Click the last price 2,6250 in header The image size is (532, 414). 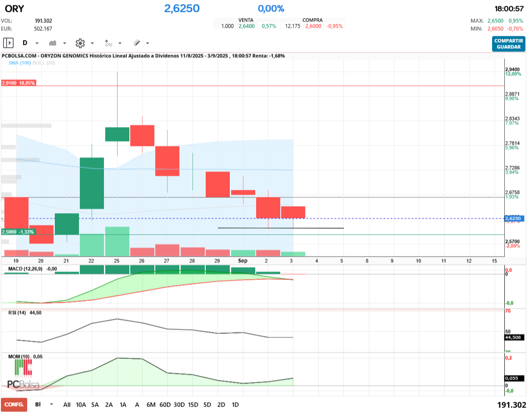click(x=182, y=8)
